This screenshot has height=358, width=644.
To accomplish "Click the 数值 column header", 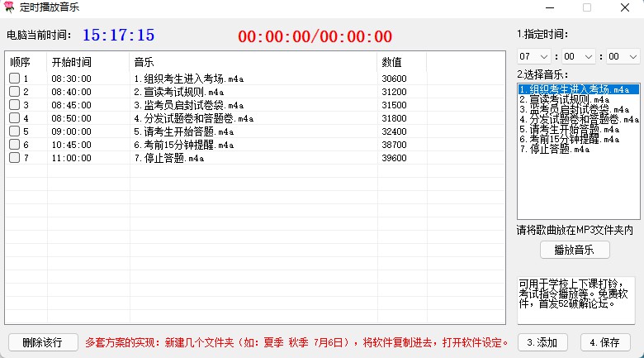I will 402,62.
